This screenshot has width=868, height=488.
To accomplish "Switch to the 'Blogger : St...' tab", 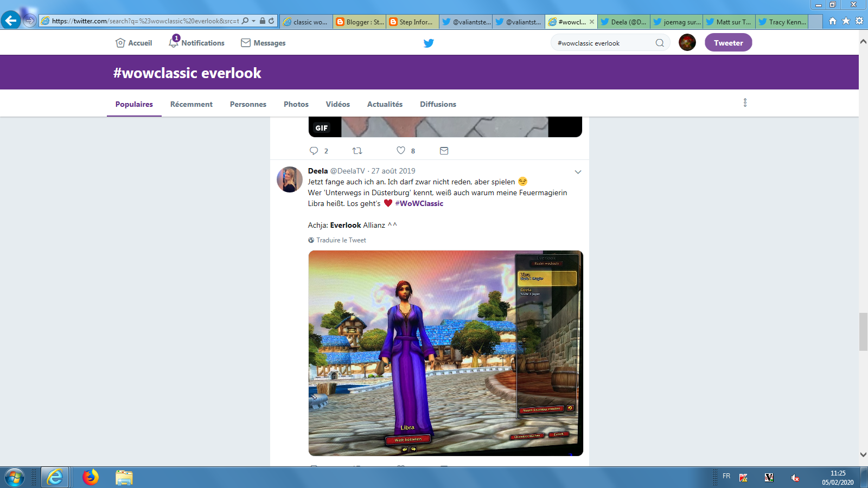I will click(x=359, y=22).
